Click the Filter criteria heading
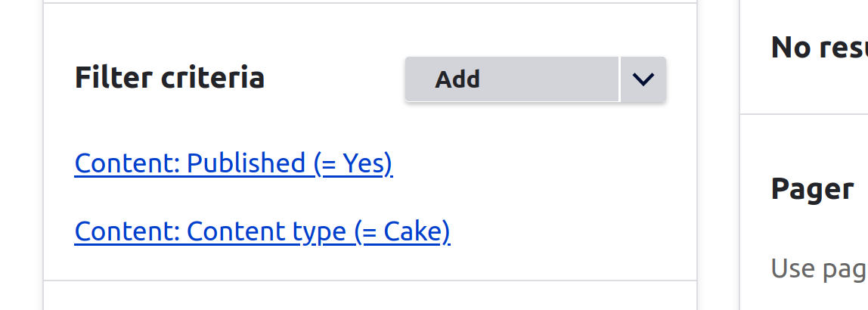The height and width of the screenshot is (310, 868). (169, 78)
